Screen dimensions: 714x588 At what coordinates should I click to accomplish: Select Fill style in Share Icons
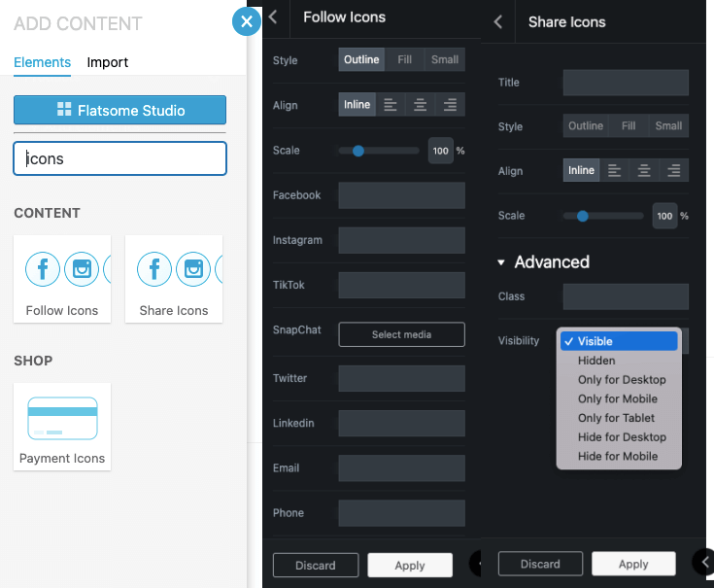629,125
